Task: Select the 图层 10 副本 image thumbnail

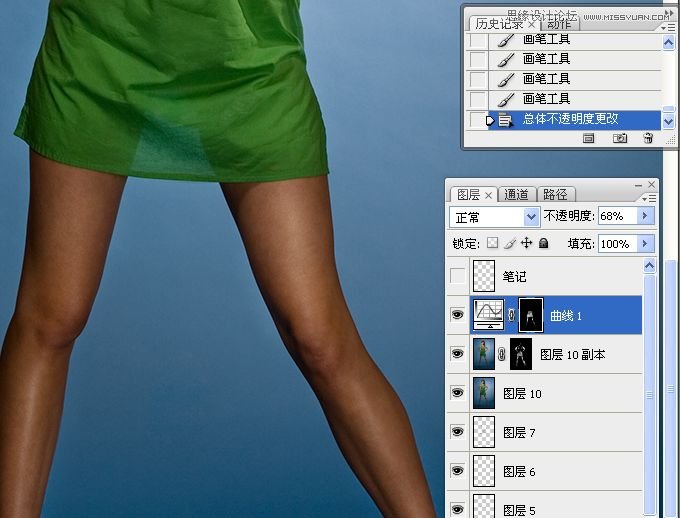Action: pyautogui.click(x=484, y=354)
